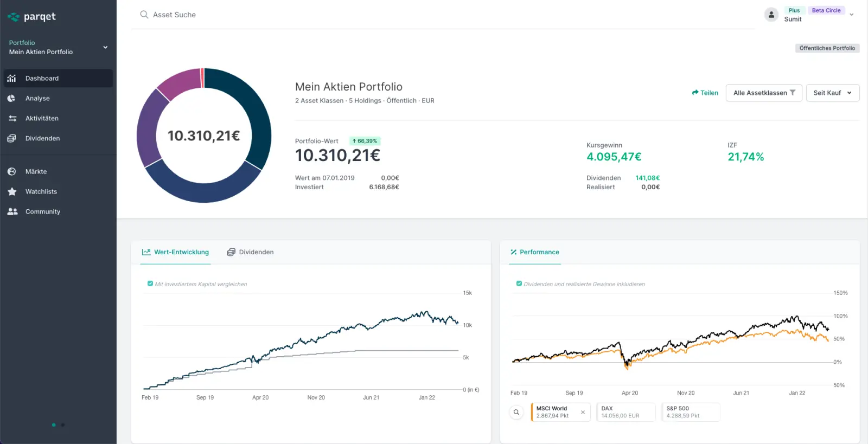Switch to the Dividenden chart tab
868x444 pixels.
(251, 252)
